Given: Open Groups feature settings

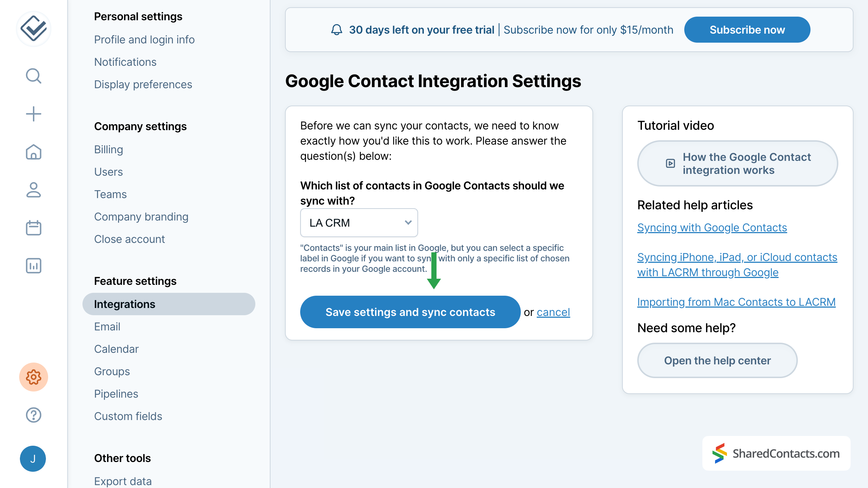Looking at the screenshot, I should 112,371.
